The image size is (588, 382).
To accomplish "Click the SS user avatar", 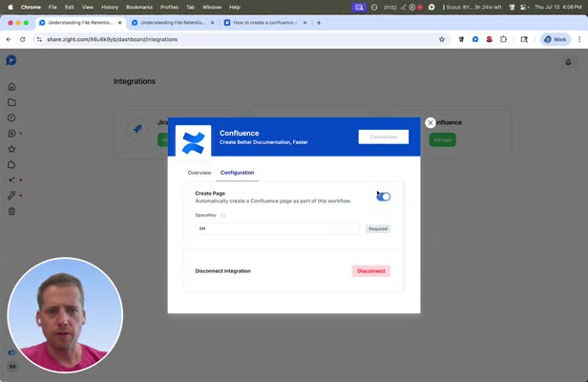I will [x=12, y=367].
